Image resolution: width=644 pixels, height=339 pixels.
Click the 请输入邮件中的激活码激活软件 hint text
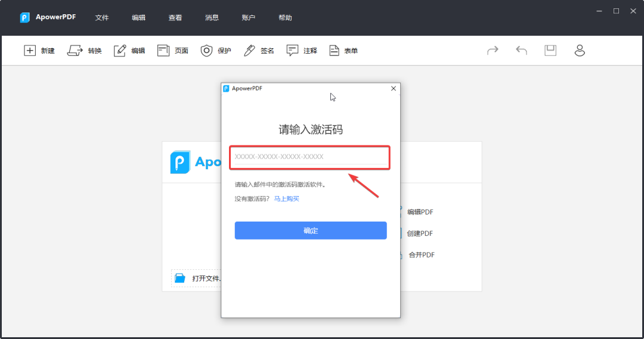tap(281, 185)
